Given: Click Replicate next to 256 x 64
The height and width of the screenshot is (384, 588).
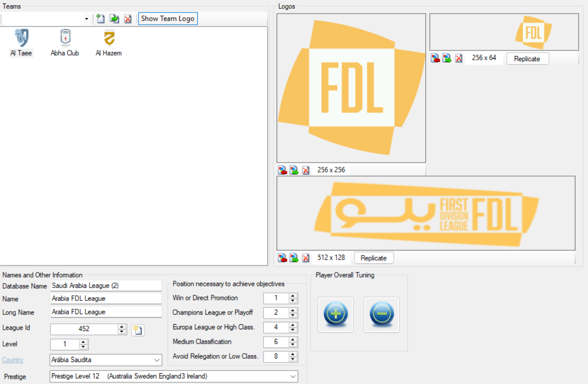Looking at the screenshot, I should (x=527, y=59).
